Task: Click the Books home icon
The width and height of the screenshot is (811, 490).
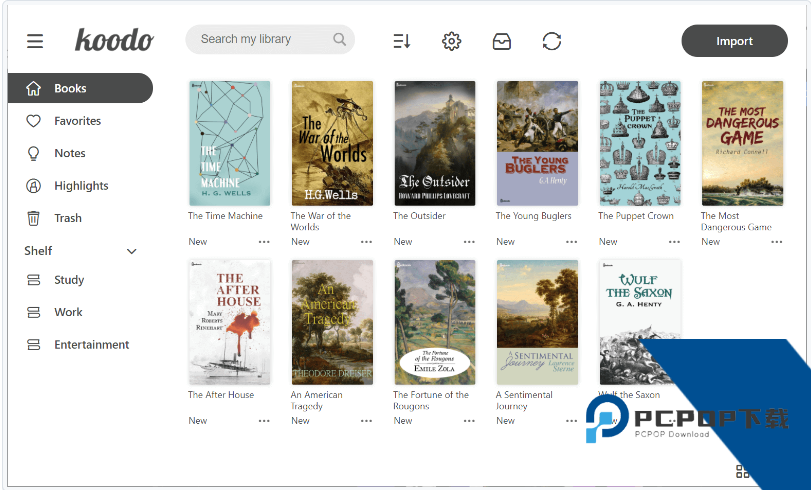Action: pos(34,88)
